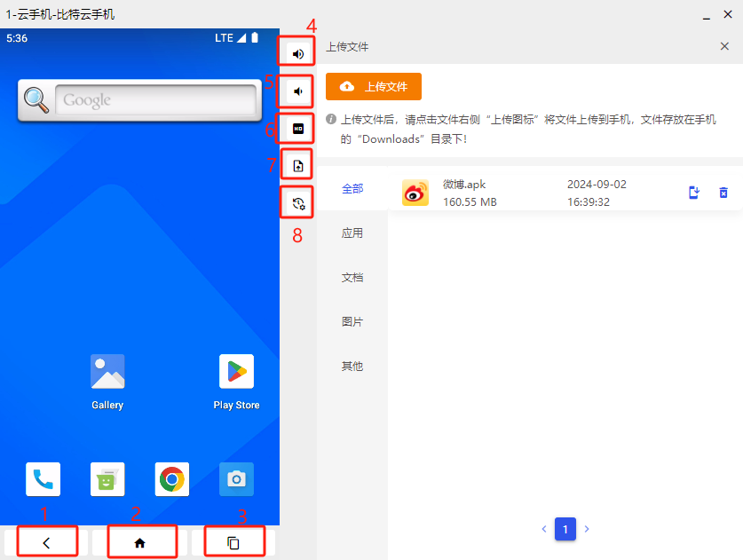
Task: Close the 上传文件 panel
Action: (724, 46)
